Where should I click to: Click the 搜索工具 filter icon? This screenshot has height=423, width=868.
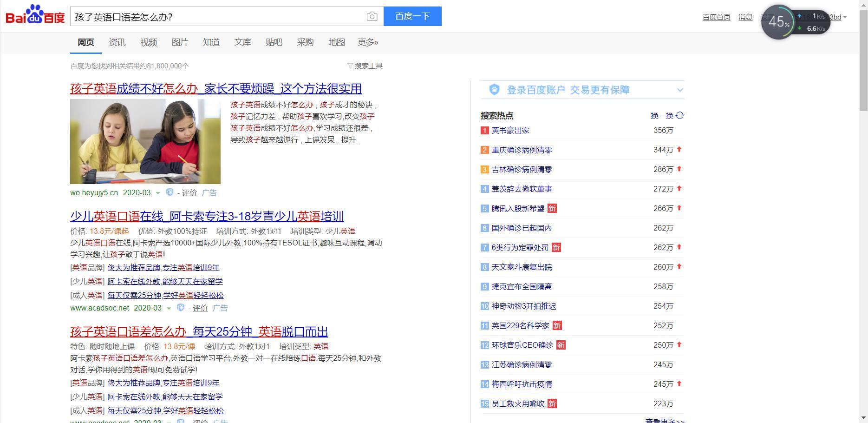tap(350, 66)
